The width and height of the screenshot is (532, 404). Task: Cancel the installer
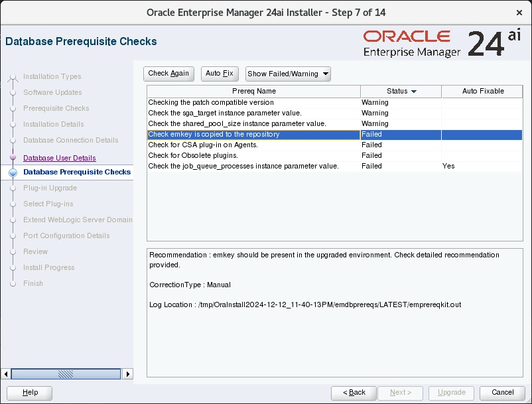click(x=503, y=393)
